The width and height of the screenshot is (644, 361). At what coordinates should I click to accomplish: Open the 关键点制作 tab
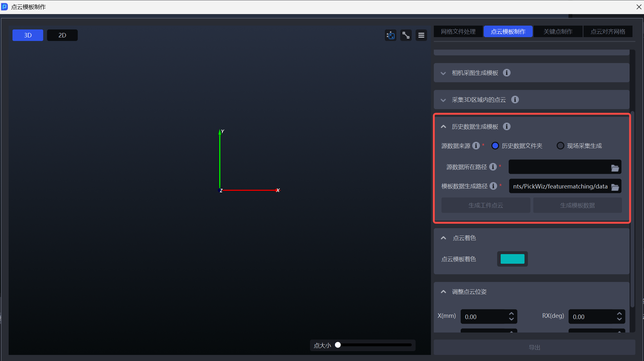tap(558, 32)
